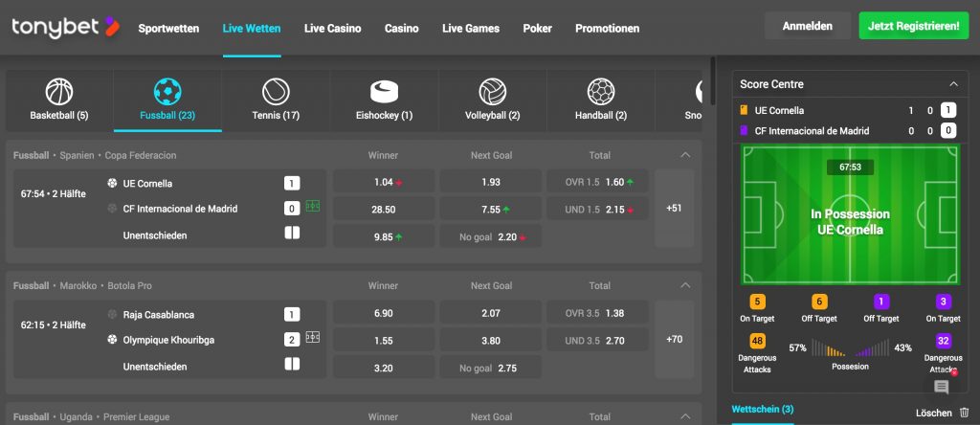Open the Live Wetten menu

click(x=252, y=28)
